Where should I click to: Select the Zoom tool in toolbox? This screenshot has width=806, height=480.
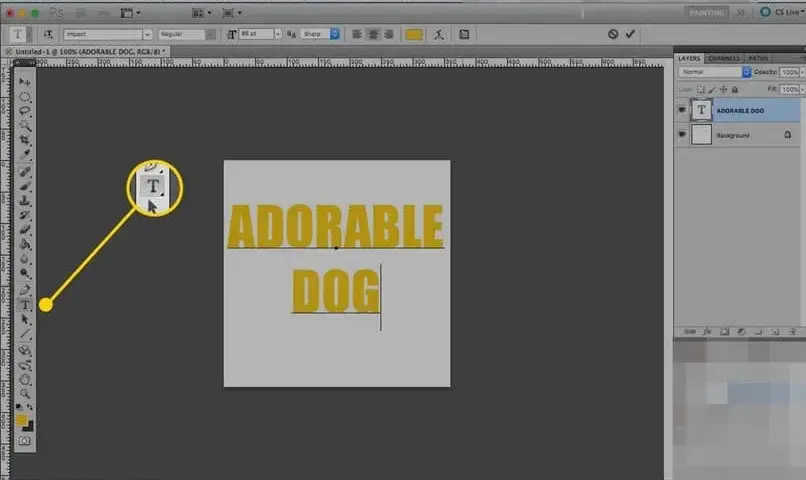(x=24, y=394)
